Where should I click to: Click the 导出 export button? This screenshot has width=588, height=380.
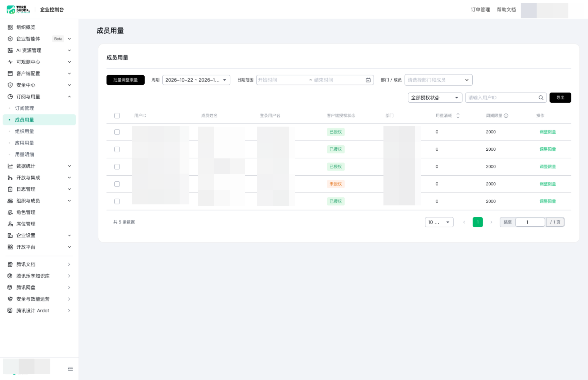560,98
